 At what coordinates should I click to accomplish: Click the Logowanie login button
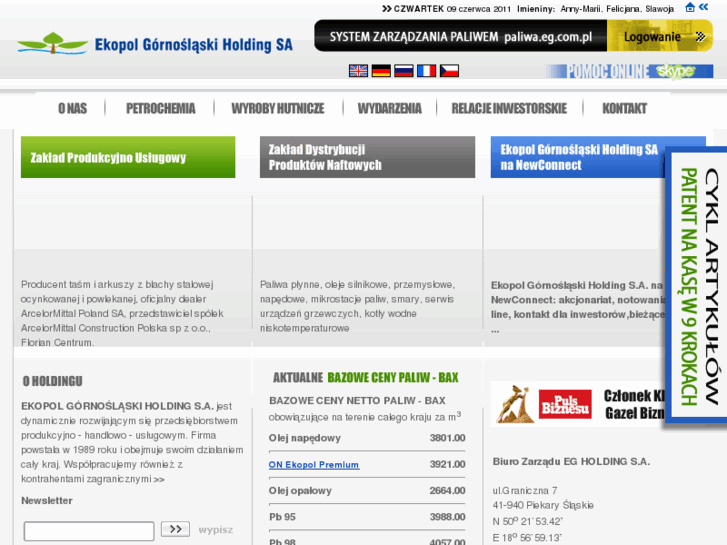click(660, 36)
